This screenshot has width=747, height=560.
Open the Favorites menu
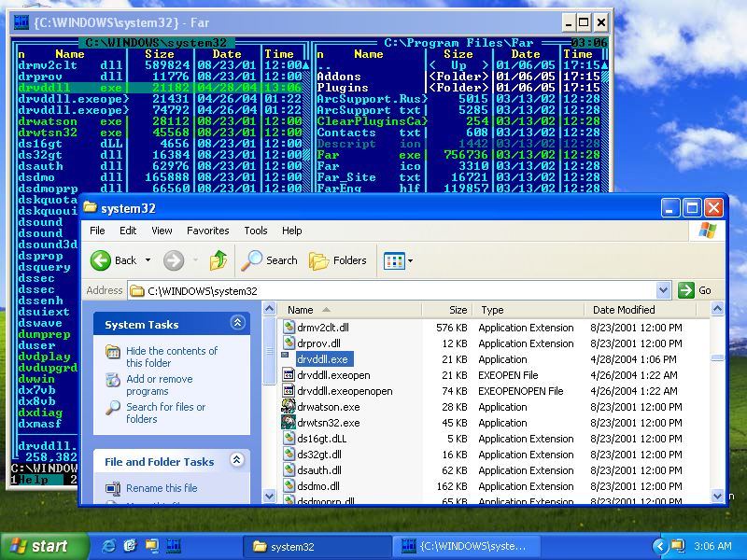click(207, 231)
